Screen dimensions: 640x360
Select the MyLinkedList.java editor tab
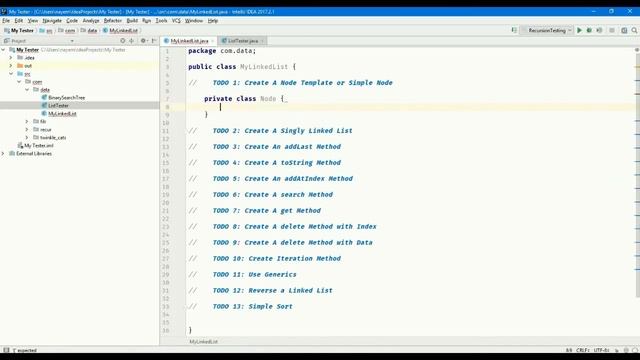click(189, 41)
